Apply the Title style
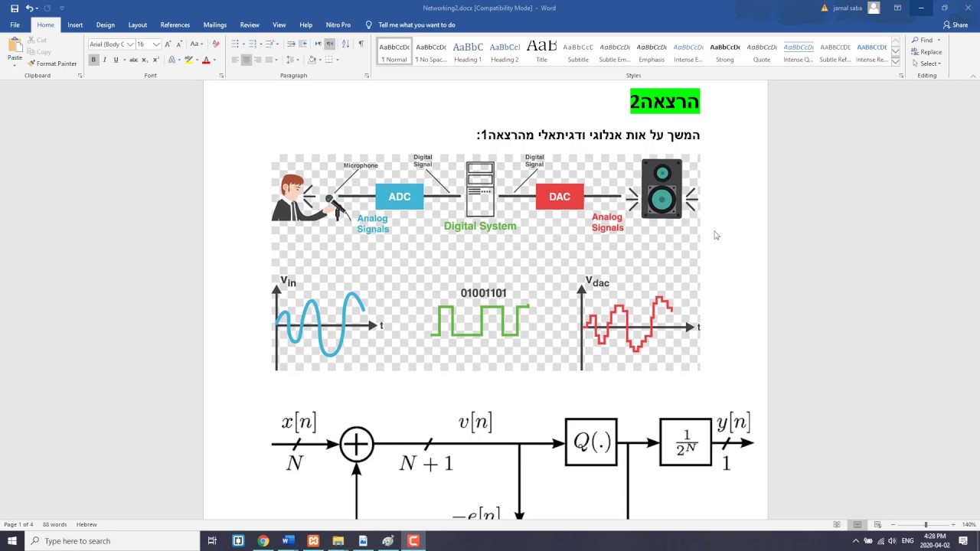 [x=541, y=51]
